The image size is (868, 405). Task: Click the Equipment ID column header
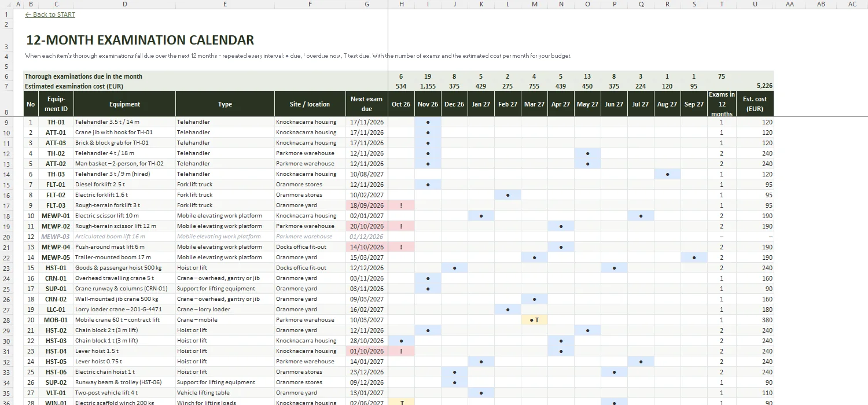coord(56,104)
